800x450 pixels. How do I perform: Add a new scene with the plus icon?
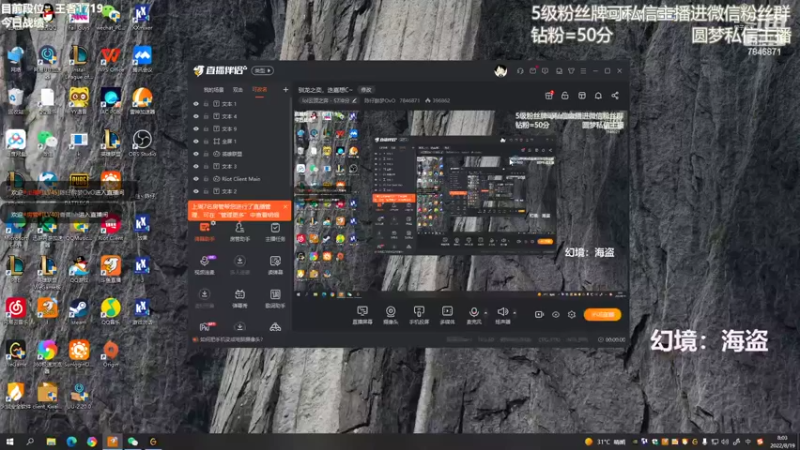[x=285, y=90]
